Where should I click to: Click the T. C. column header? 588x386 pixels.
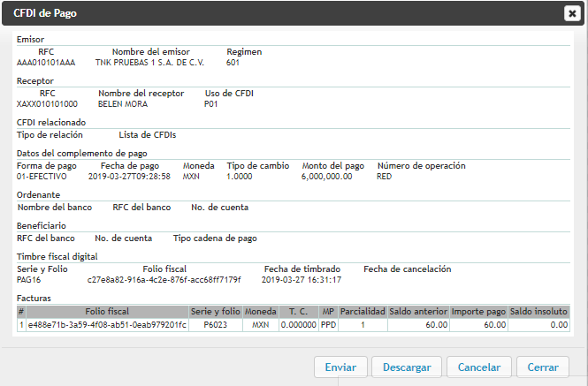[x=298, y=312]
